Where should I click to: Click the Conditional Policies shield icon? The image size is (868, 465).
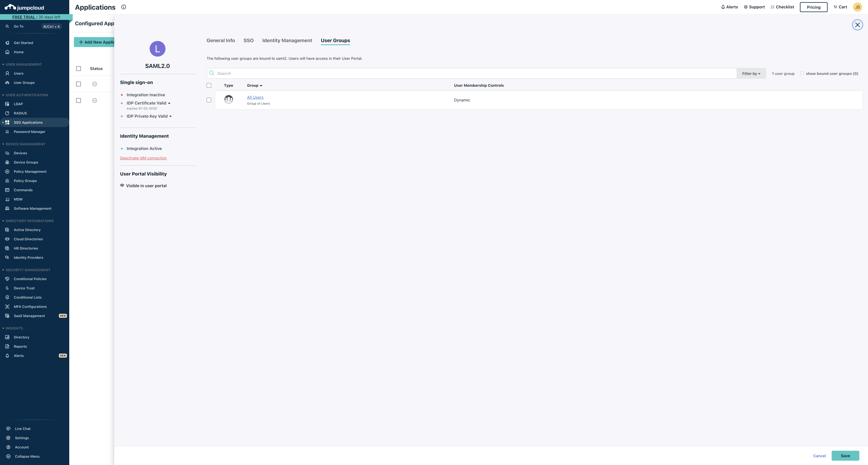click(x=7, y=279)
